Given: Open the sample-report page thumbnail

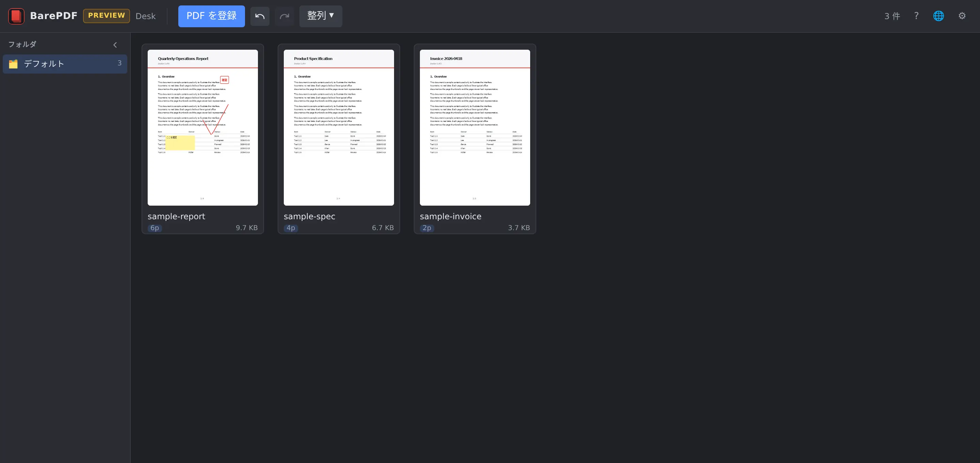Looking at the screenshot, I should pos(203,128).
